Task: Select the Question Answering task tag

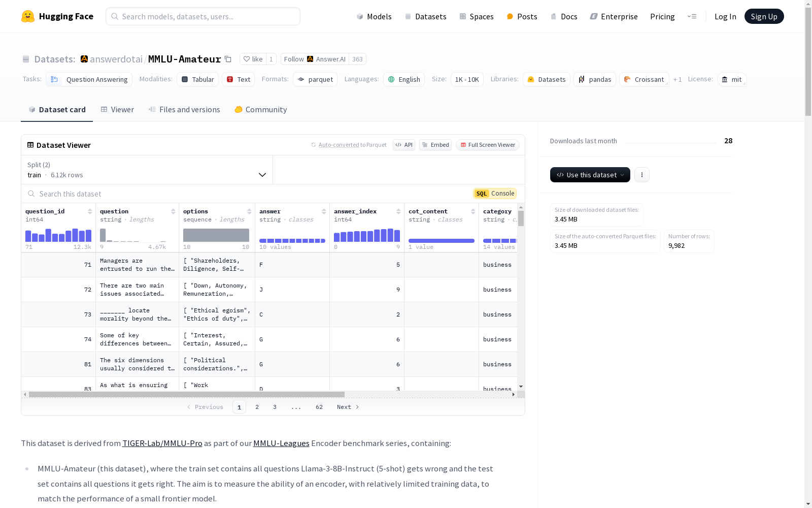Action: [x=89, y=79]
